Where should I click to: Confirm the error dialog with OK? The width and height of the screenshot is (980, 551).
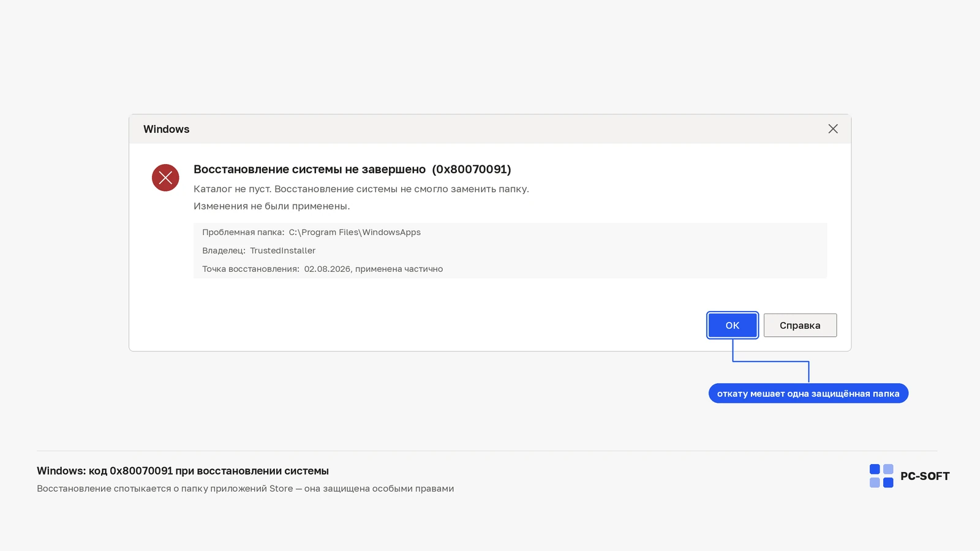tap(733, 325)
